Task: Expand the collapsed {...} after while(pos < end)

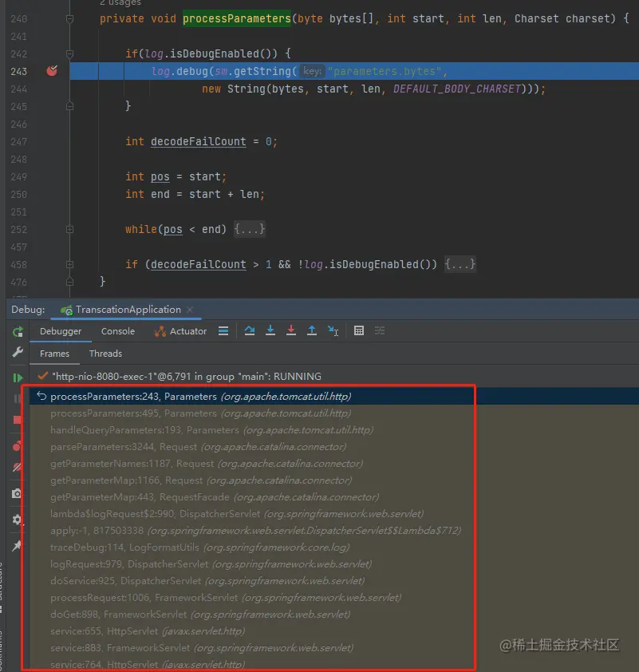Action: pyautogui.click(x=250, y=229)
